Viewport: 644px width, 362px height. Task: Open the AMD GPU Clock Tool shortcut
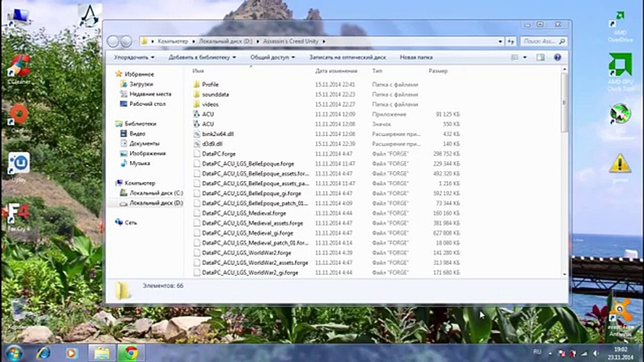(620, 72)
